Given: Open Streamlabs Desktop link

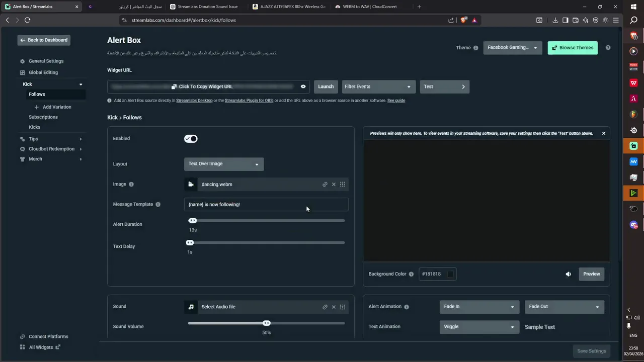Looking at the screenshot, I should [194, 101].
